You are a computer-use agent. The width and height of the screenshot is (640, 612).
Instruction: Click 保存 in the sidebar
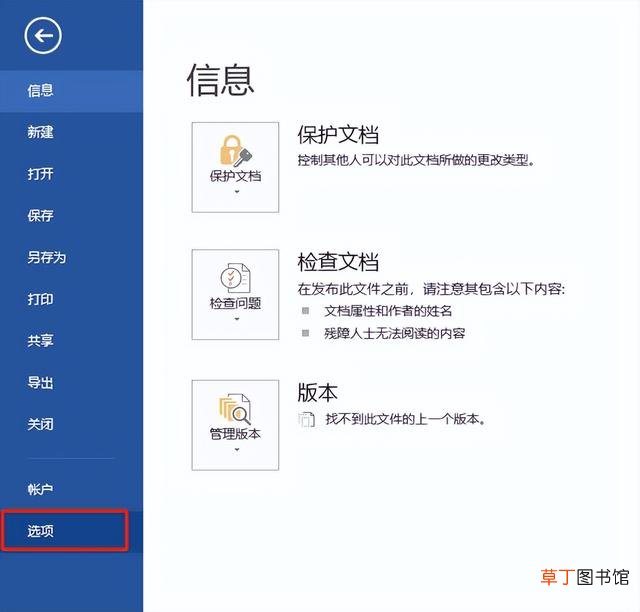pyautogui.click(x=71, y=216)
